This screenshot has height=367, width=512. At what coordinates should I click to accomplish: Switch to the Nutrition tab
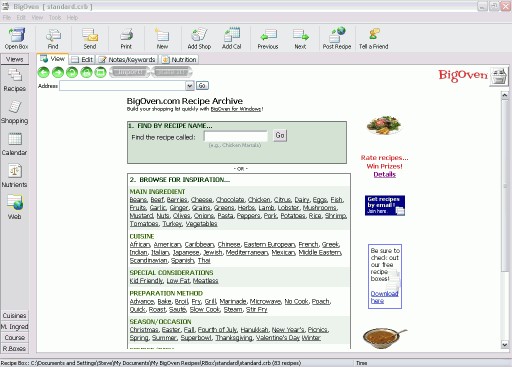click(180, 60)
